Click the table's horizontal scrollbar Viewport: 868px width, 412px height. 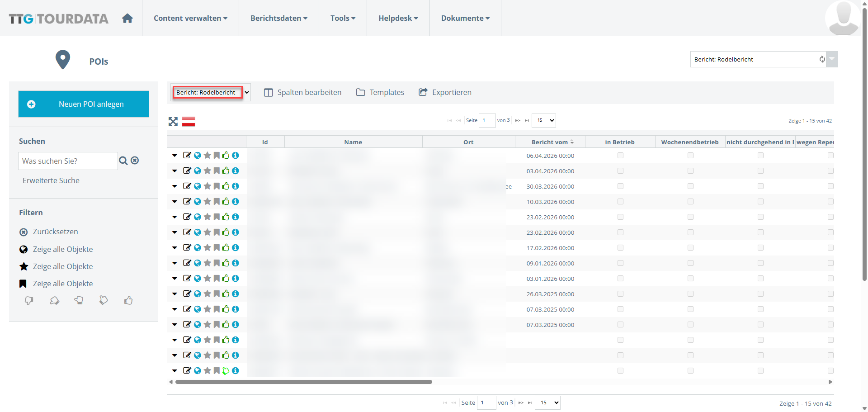point(304,382)
